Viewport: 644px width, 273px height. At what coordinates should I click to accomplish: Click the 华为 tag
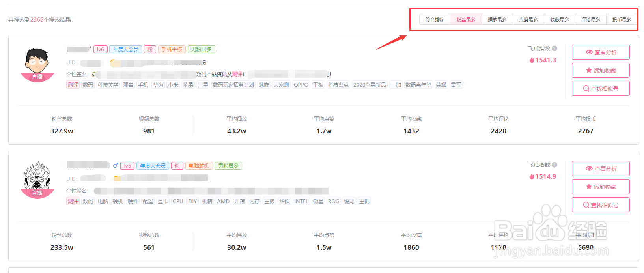[158, 85]
